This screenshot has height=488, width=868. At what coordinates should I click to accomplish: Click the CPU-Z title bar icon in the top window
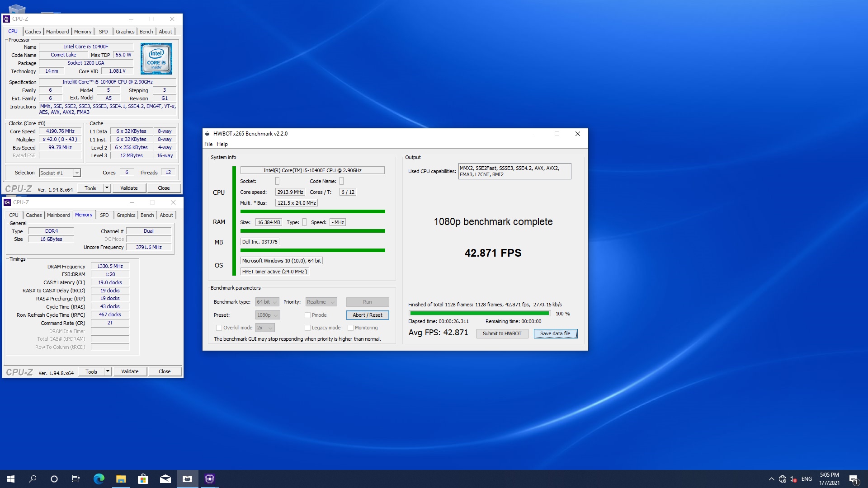click(6, 19)
